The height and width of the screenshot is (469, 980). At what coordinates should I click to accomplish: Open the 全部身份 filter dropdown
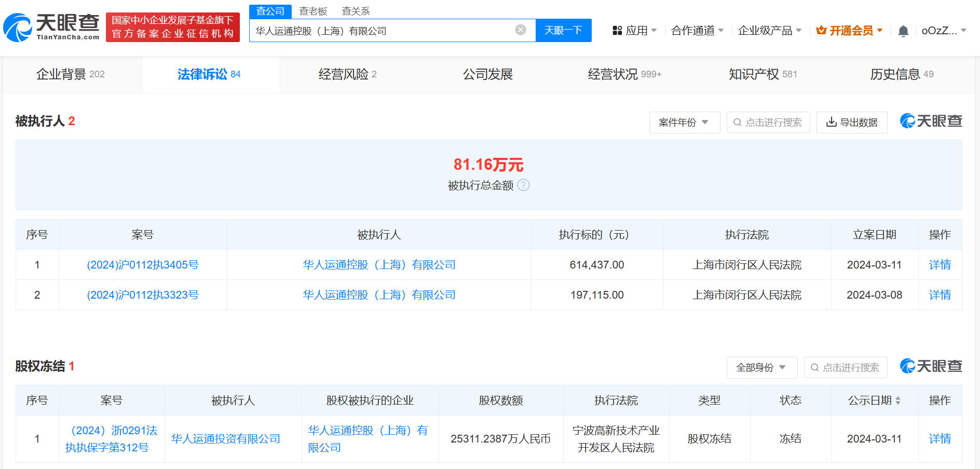coord(760,368)
